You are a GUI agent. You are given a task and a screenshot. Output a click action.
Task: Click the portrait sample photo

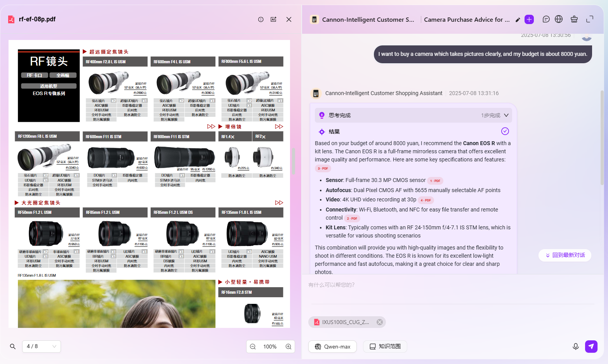pyautogui.click(x=116, y=304)
